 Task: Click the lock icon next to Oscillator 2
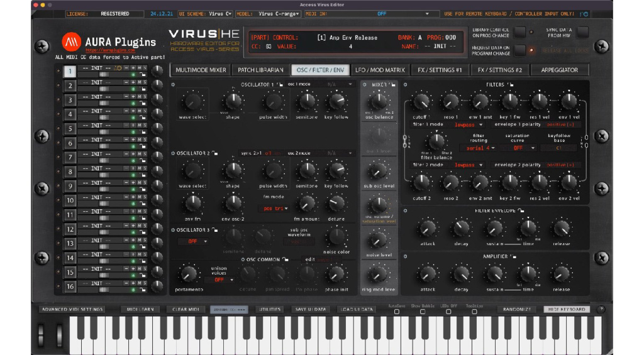pyautogui.click(x=215, y=153)
